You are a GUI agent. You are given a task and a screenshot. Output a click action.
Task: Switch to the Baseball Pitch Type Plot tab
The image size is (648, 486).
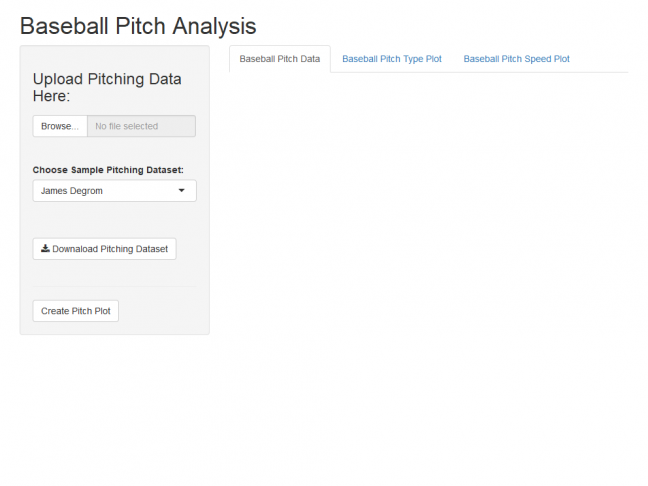coord(392,59)
